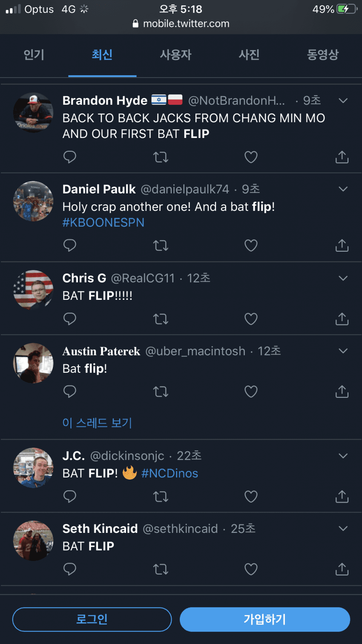Tap the 로그인 button
This screenshot has width=362, height=644.
tap(92, 619)
